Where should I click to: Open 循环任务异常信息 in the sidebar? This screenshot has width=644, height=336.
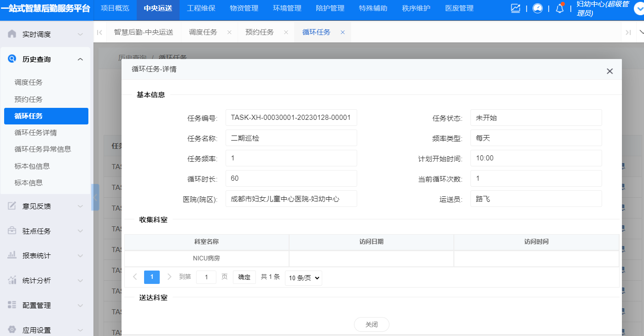(43, 149)
